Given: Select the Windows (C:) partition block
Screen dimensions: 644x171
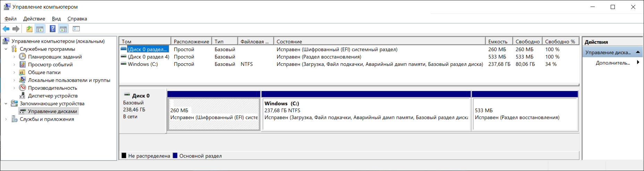Looking at the screenshot, I should (x=366, y=114).
